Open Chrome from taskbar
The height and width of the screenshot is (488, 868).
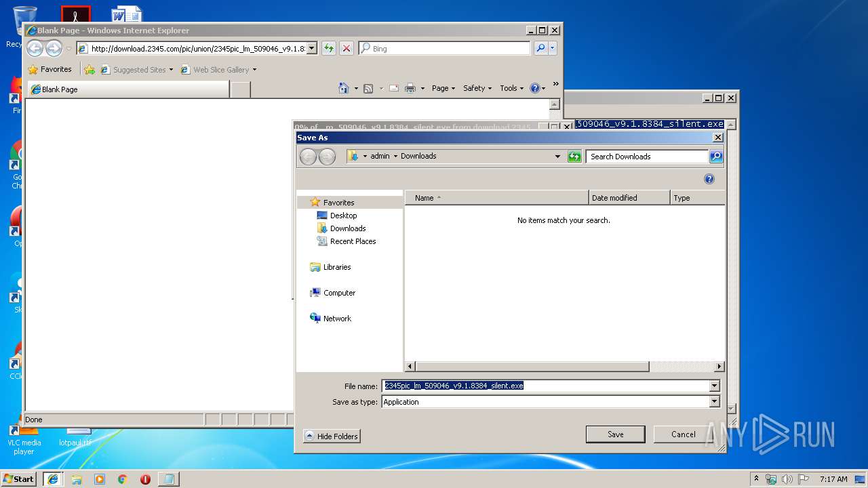(x=122, y=479)
